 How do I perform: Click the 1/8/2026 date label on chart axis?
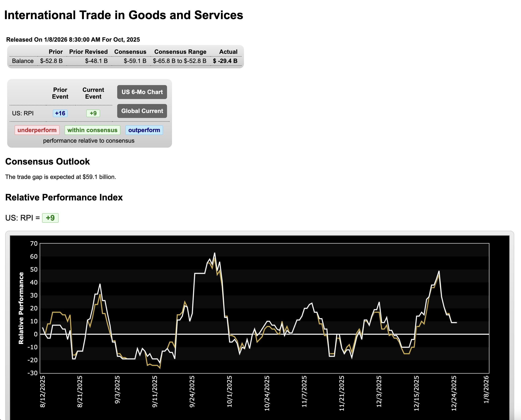(486, 390)
